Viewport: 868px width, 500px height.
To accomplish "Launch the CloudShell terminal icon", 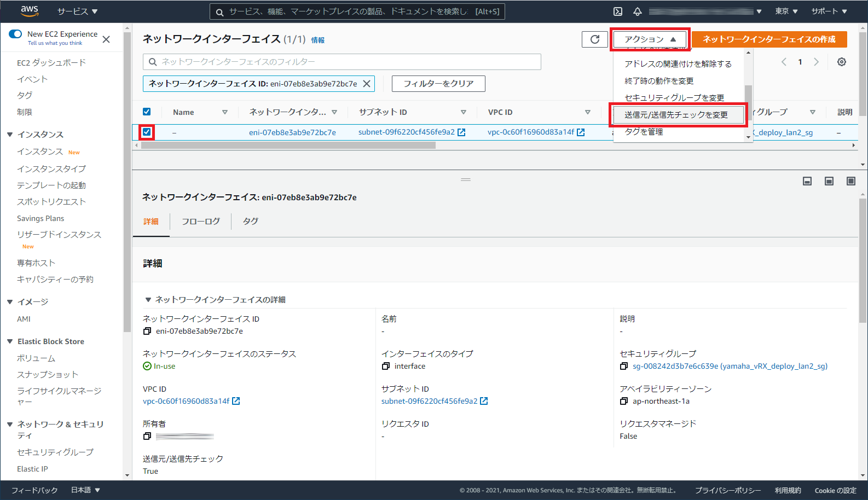I will pos(618,11).
